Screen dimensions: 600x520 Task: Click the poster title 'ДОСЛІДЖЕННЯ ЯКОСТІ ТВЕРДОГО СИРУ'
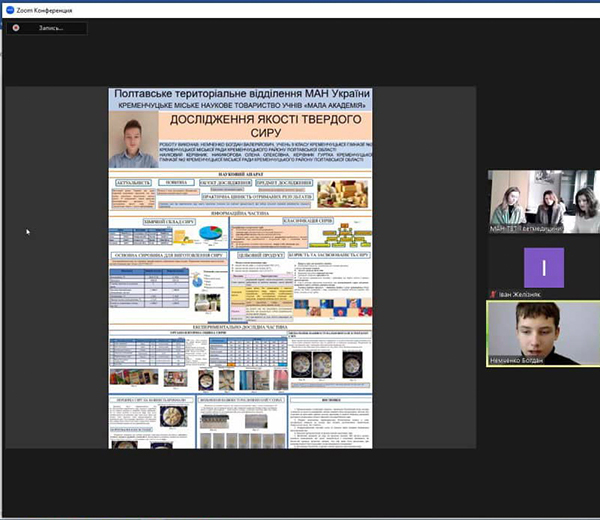(x=266, y=126)
